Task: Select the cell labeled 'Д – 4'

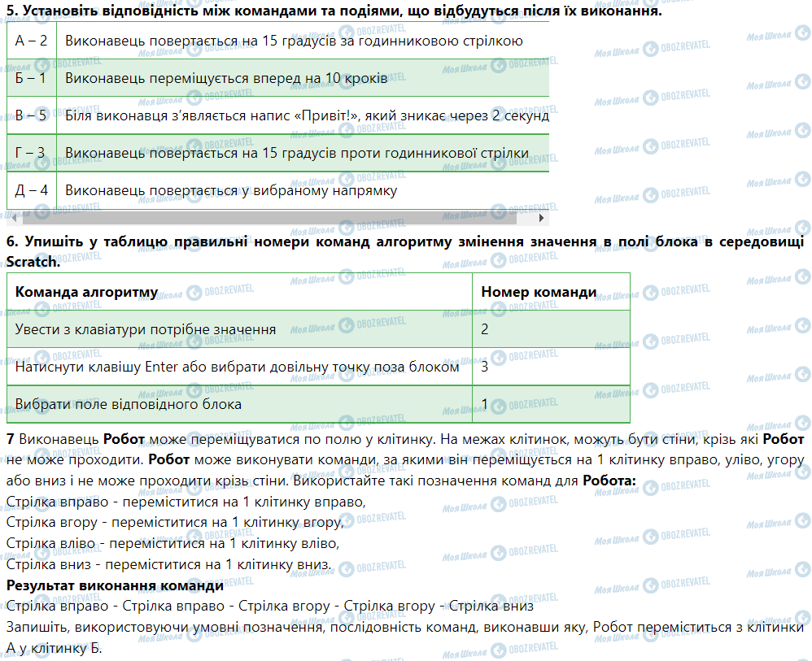Action: [x=32, y=190]
